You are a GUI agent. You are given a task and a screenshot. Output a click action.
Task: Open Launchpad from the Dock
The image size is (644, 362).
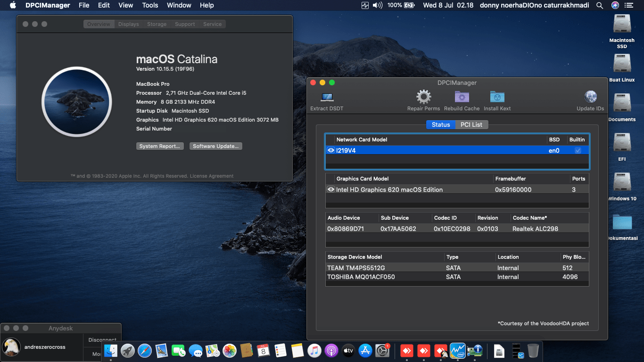(x=128, y=350)
